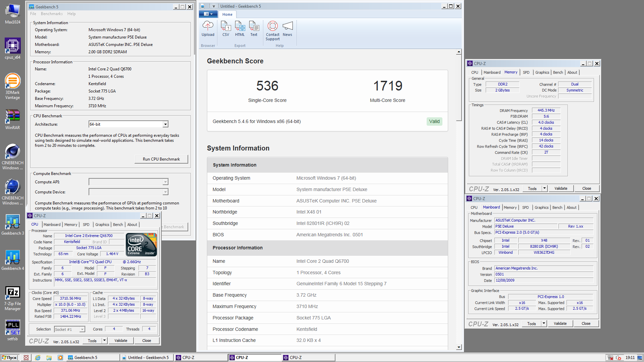
Task: Click Validate in CPU-Z Memory window
Action: (x=561, y=188)
